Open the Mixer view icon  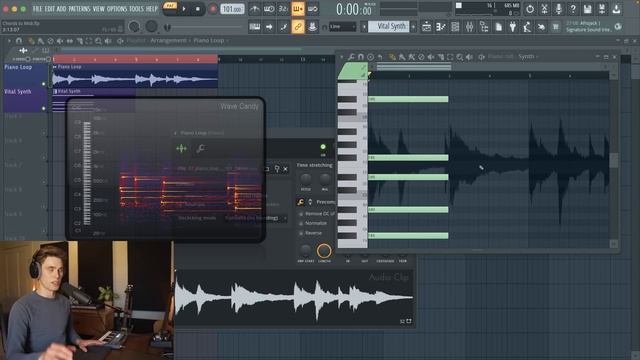[x=469, y=27]
